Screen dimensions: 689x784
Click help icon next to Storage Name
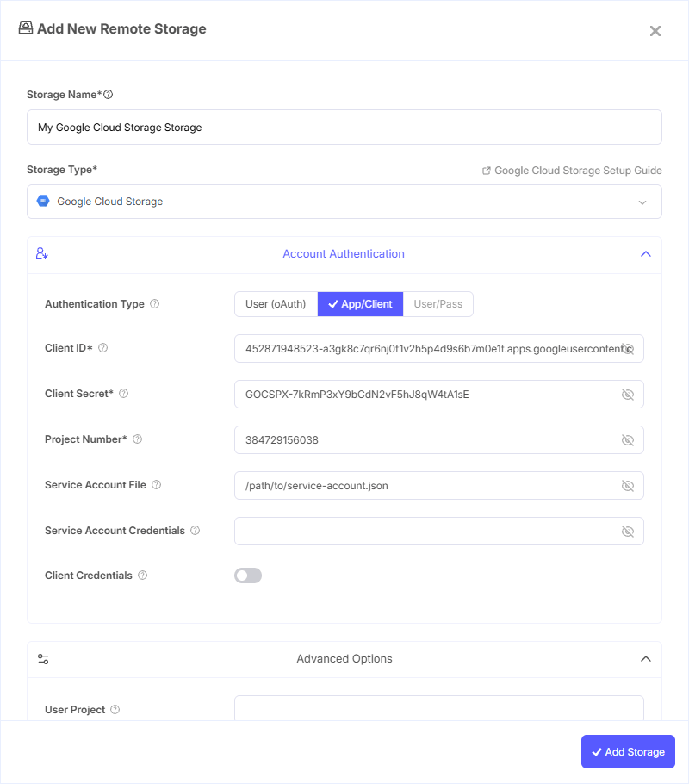109,95
